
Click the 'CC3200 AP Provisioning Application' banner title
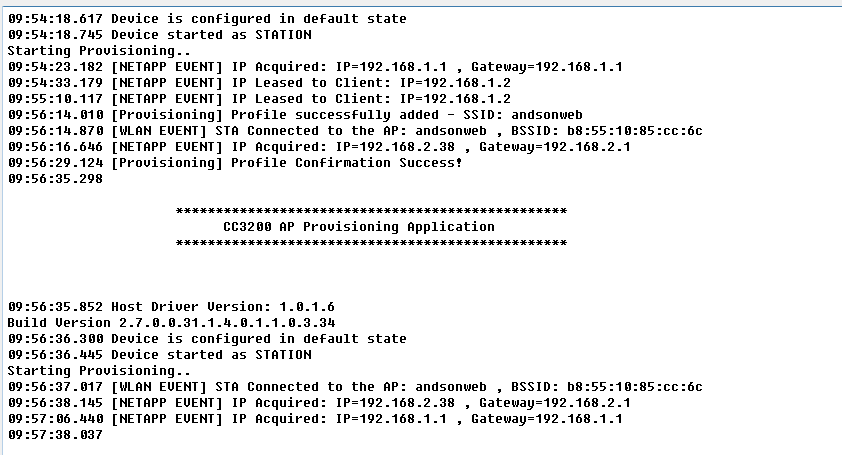point(359,227)
